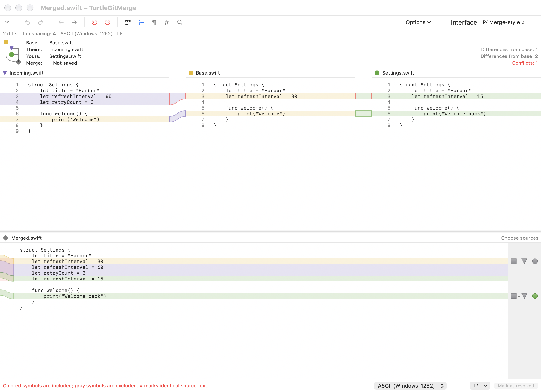Toggle theirs triangle for Welcome back diff
Viewport: 541px width, 392px height.
[x=524, y=296]
